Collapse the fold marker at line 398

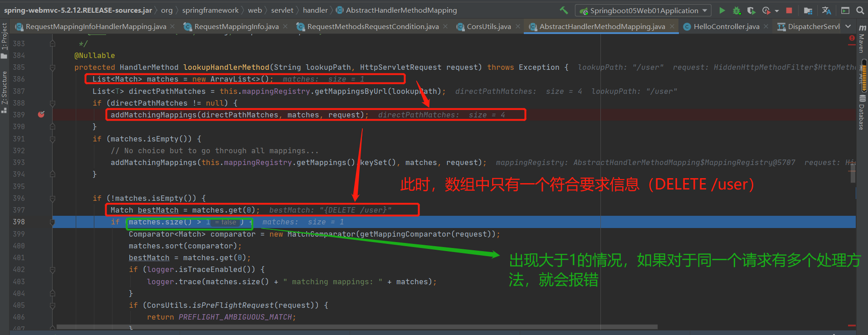tap(53, 222)
